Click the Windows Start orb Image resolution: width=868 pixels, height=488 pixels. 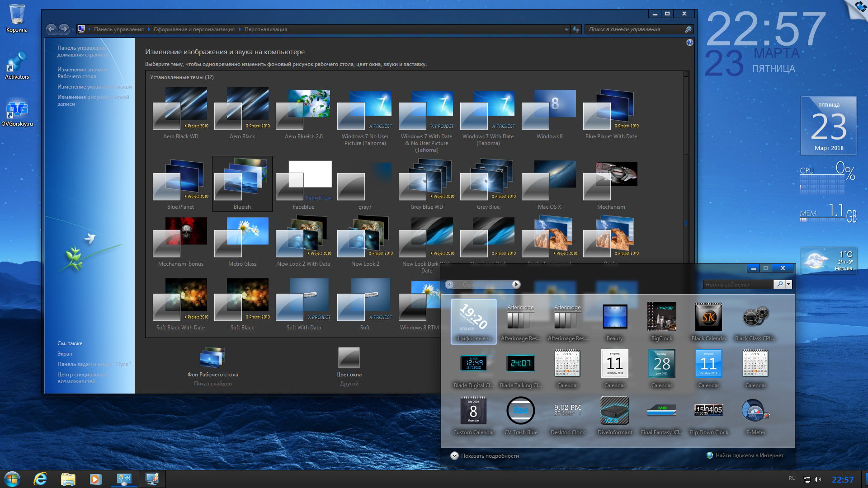click(12, 479)
